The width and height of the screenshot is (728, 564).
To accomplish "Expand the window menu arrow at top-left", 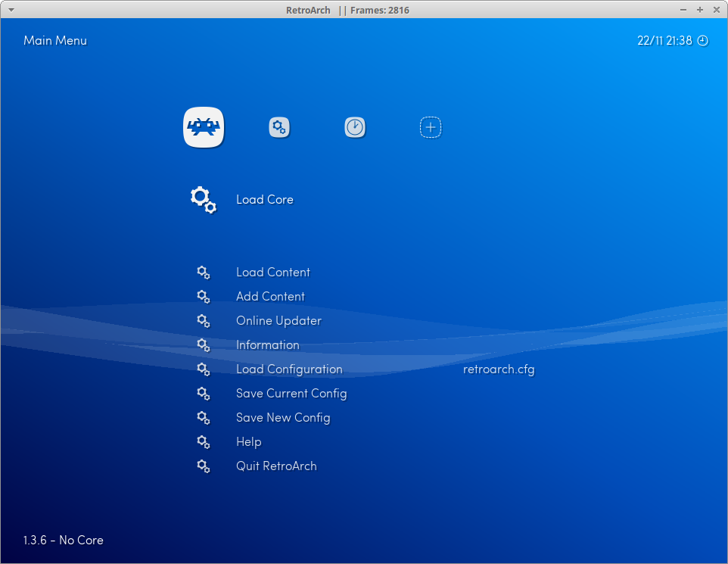I will tap(10, 10).
